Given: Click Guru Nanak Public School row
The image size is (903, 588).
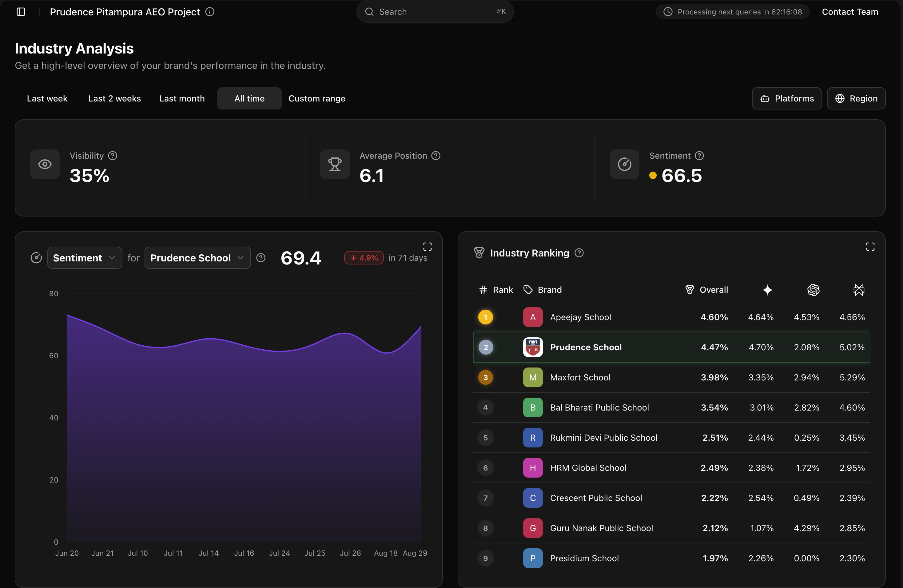Looking at the screenshot, I should [671, 528].
